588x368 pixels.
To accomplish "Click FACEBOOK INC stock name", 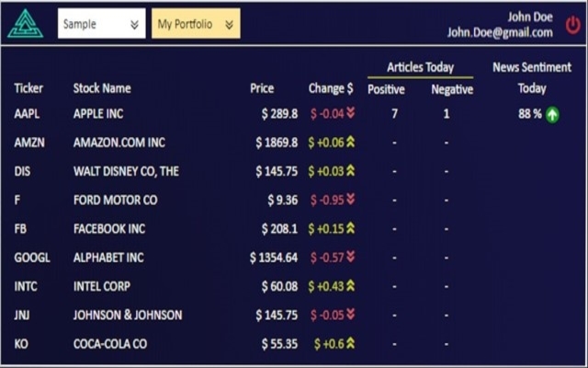I will [109, 229].
